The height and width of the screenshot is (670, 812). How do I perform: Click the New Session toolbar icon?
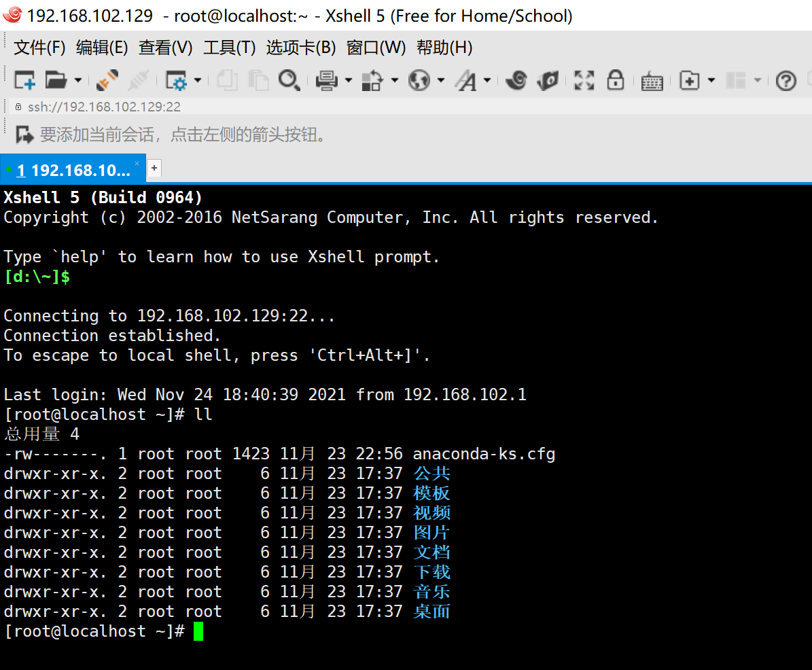(x=24, y=81)
